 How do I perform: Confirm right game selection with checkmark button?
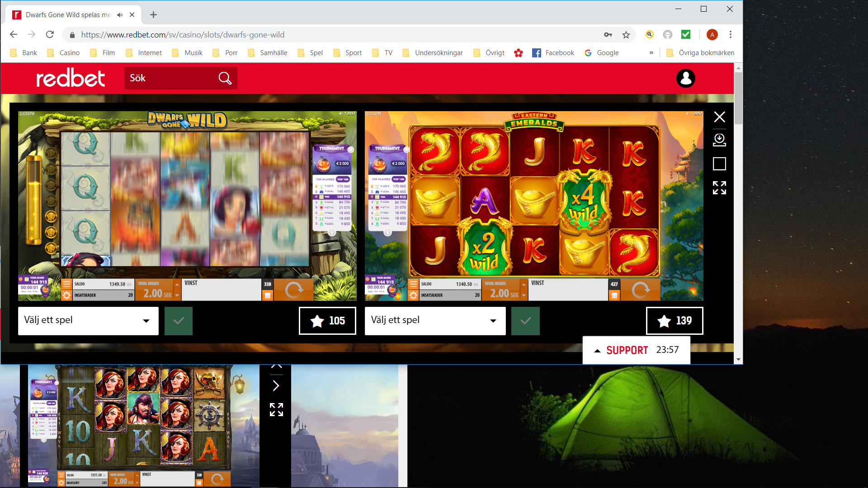pyautogui.click(x=525, y=321)
